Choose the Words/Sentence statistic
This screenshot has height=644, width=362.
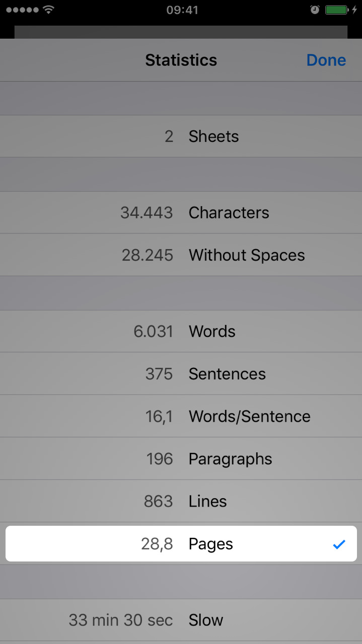coord(181,417)
